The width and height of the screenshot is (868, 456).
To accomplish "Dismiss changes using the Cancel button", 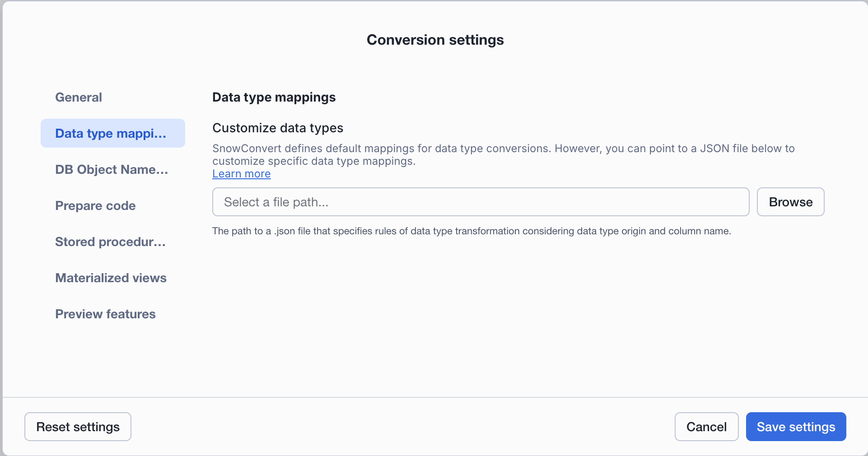I will pos(706,426).
